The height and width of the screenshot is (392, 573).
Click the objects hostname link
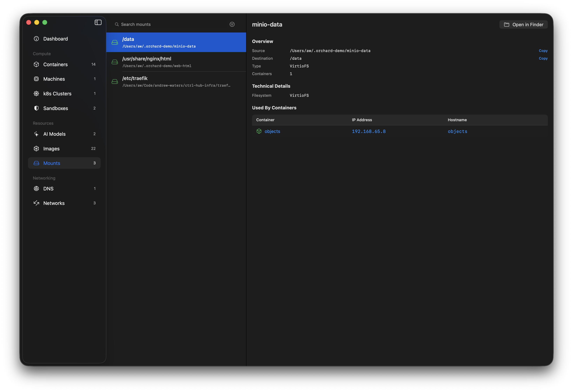[x=457, y=131]
